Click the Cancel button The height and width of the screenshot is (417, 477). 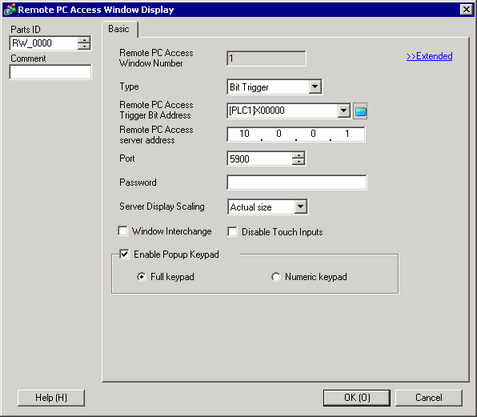pyautogui.click(x=429, y=398)
